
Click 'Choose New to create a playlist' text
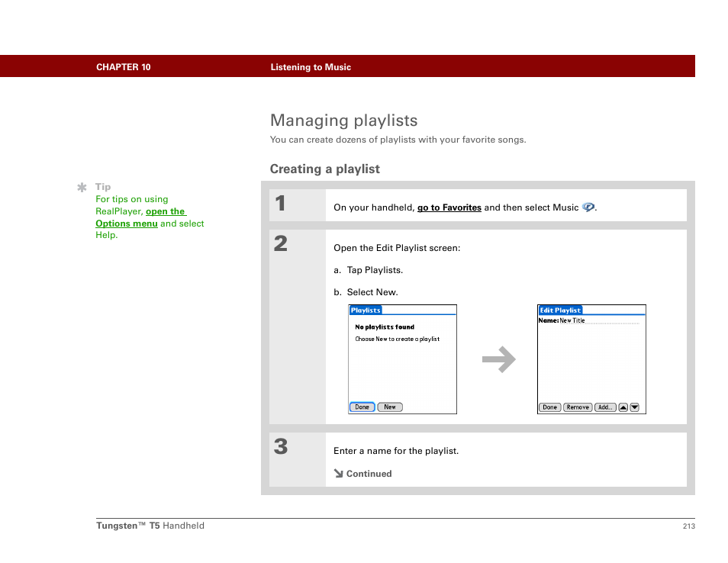click(397, 339)
